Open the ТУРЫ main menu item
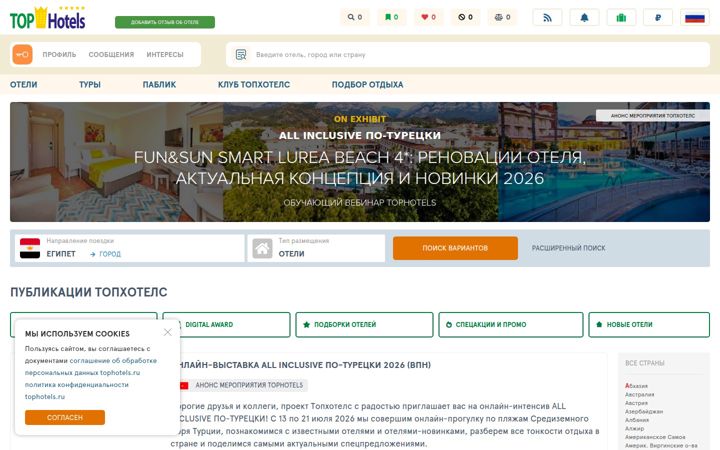 pos(90,84)
